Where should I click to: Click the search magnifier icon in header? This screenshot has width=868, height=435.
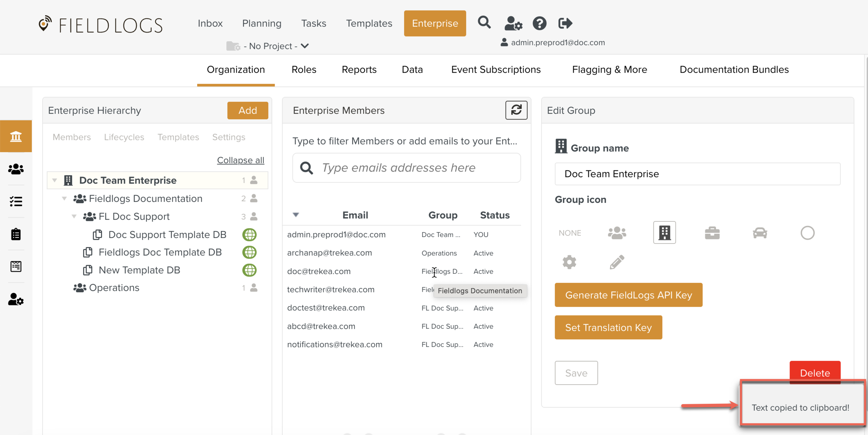point(484,23)
